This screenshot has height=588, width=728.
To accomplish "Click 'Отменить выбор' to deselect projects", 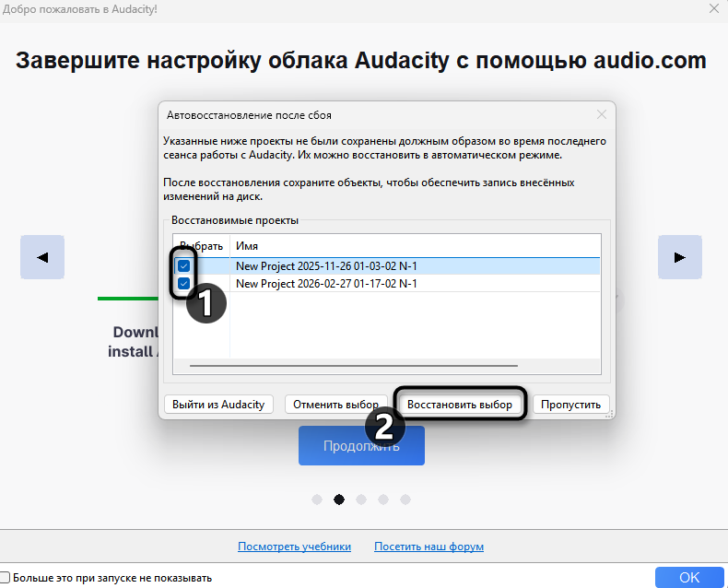I will (x=335, y=405).
